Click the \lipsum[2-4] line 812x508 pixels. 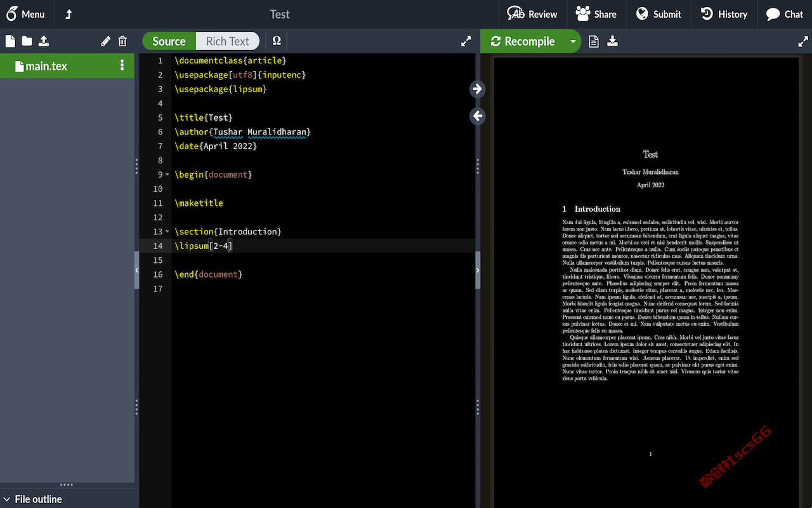click(204, 246)
